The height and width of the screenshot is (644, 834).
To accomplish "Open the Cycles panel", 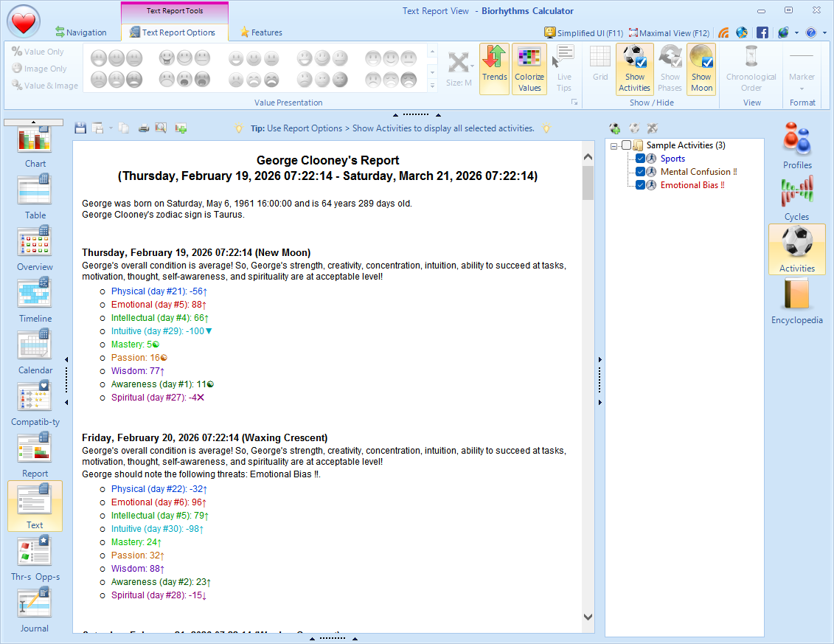I will [797, 197].
